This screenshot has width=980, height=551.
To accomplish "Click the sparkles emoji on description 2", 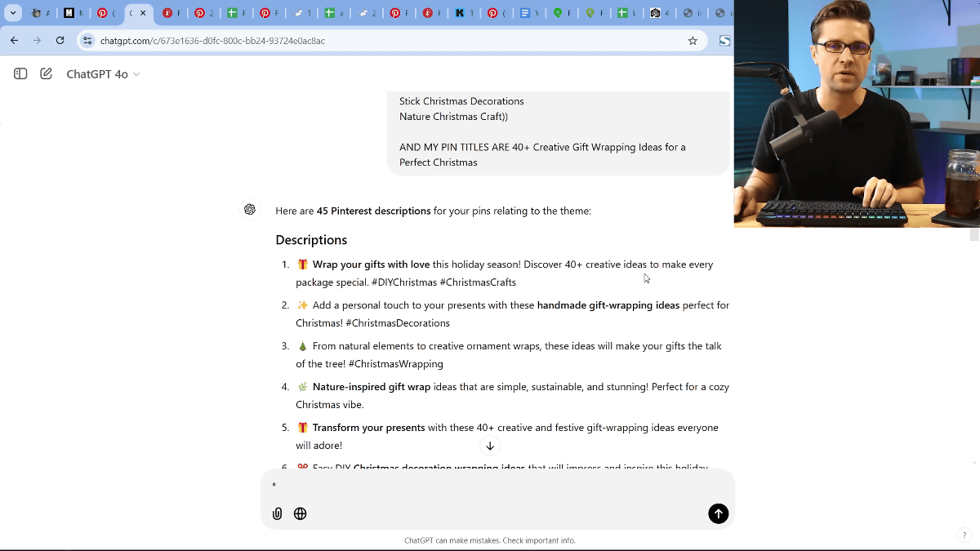I will [302, 305].
